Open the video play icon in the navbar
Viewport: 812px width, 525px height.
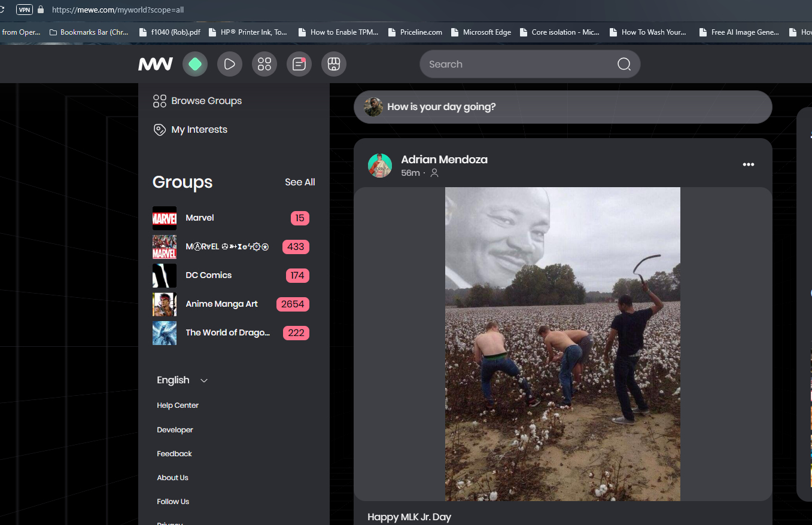pos(230,64)
